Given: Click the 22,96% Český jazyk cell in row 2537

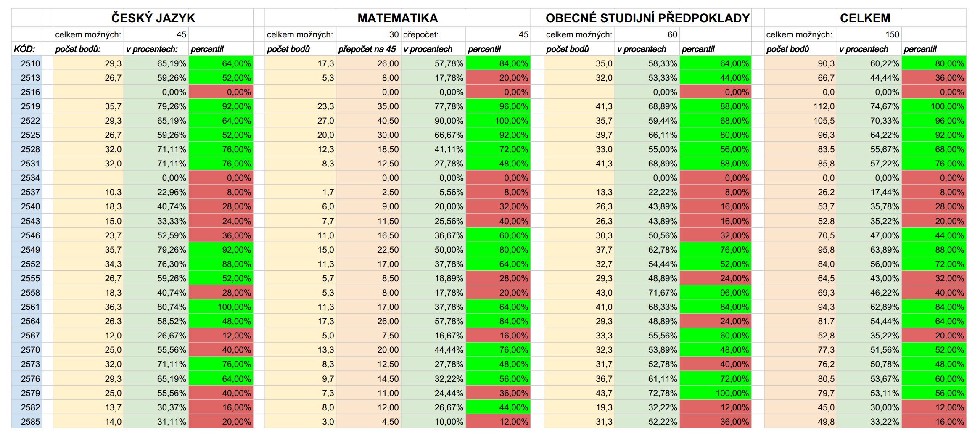Looking at the screenshot, I should click(x=156, y=192).
